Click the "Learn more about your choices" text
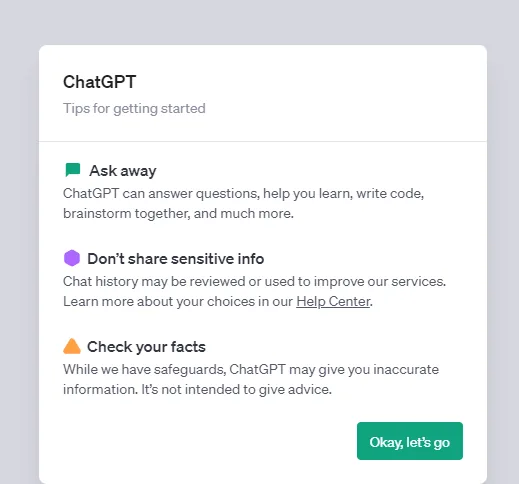 (178, 301)
